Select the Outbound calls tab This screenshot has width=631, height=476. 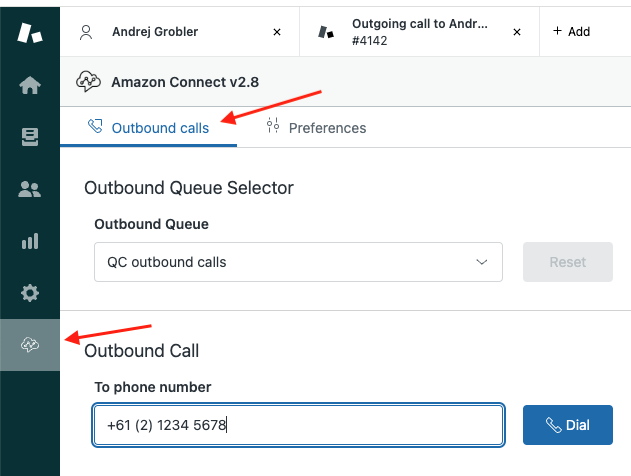[x=149, y=128]
